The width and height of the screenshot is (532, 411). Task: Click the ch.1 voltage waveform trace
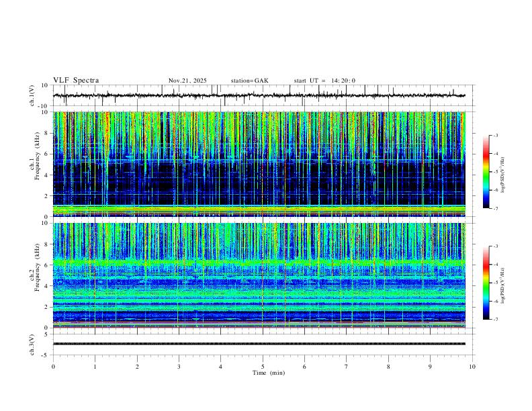click(x=259, y=95)
